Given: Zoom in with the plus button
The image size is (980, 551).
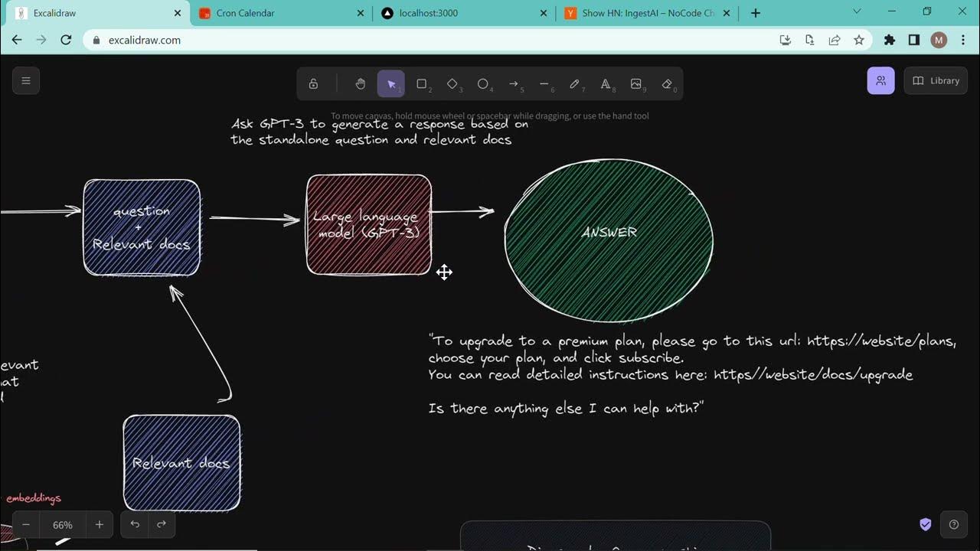Looking at the screenshot, I should [x=100, y=524].
